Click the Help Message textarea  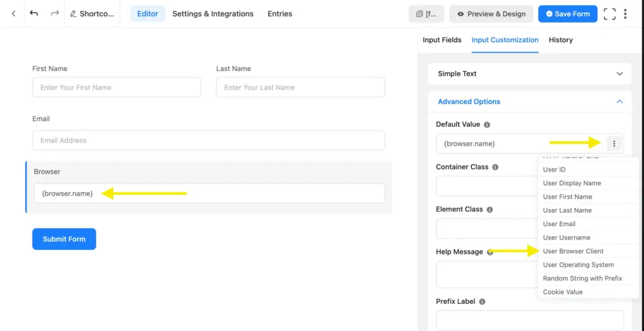tap(487, 274)
